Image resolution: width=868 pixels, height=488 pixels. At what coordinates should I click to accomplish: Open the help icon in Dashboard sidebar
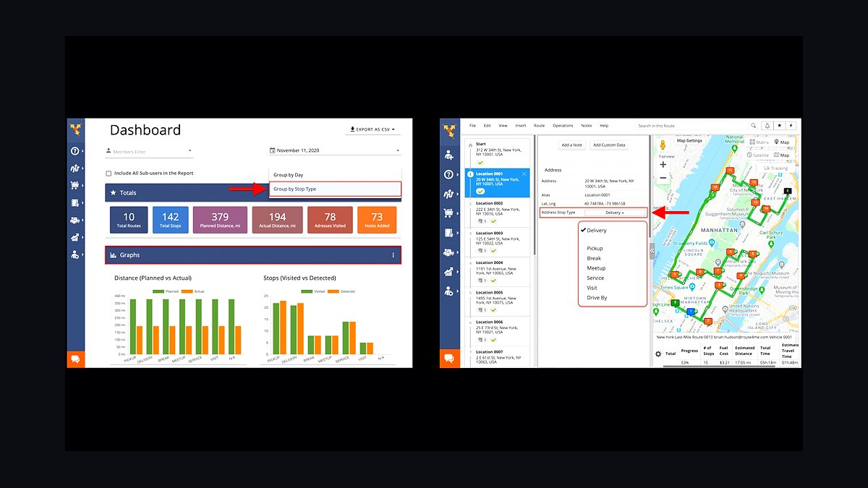click(75, 151)
